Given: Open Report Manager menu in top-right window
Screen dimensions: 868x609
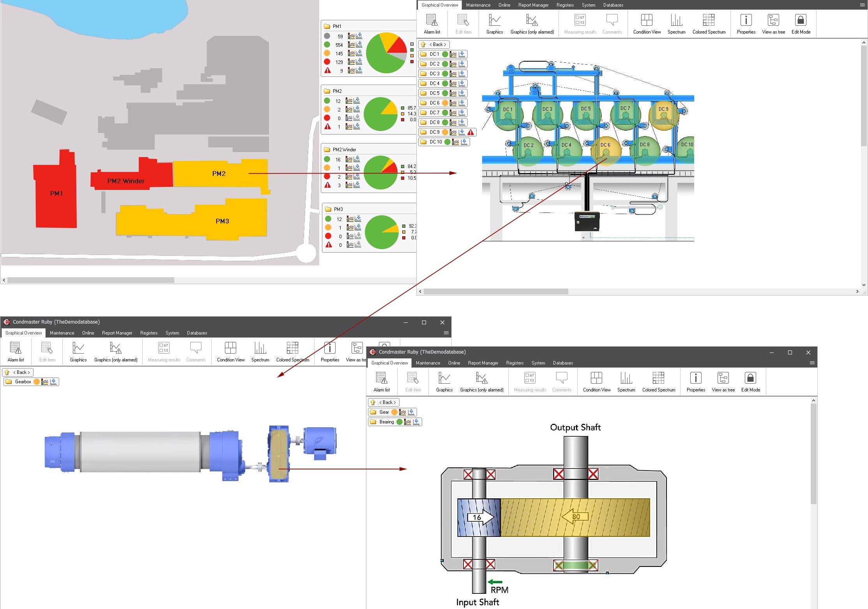Looking at the screenshot, I should coord(533,5).
